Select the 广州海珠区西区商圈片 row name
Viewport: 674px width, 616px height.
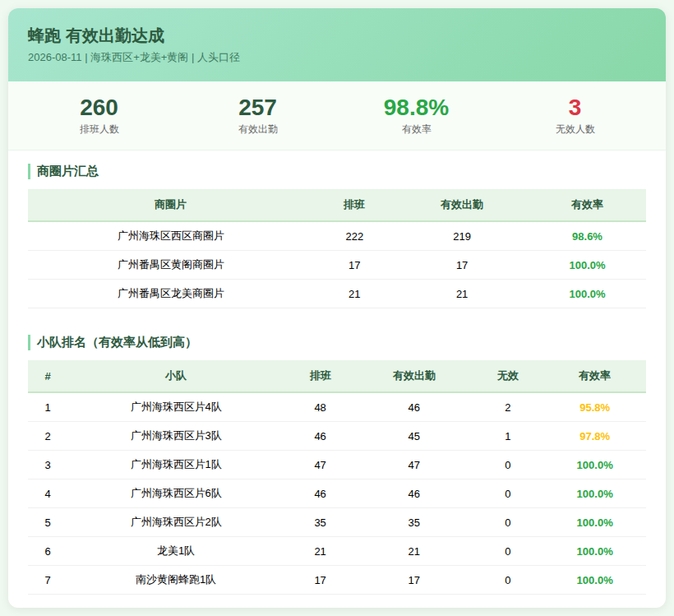pyautogui.click(x=171, y=236)
